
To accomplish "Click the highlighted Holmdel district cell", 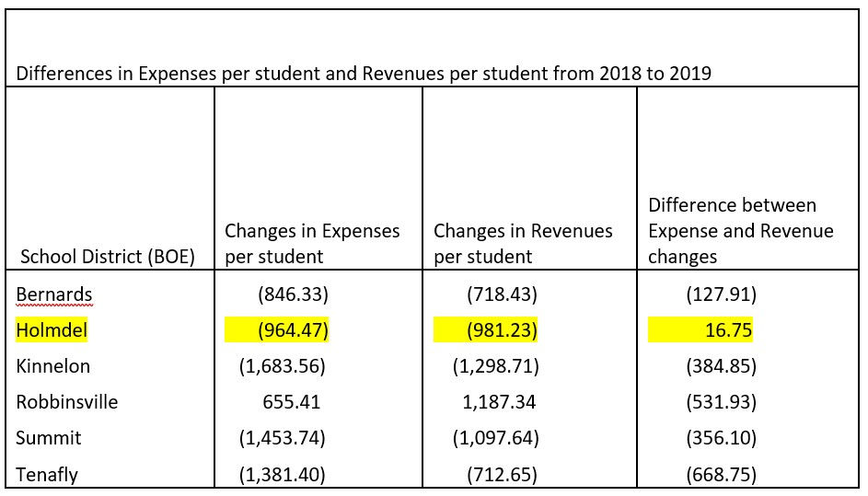I will [52, 330].
